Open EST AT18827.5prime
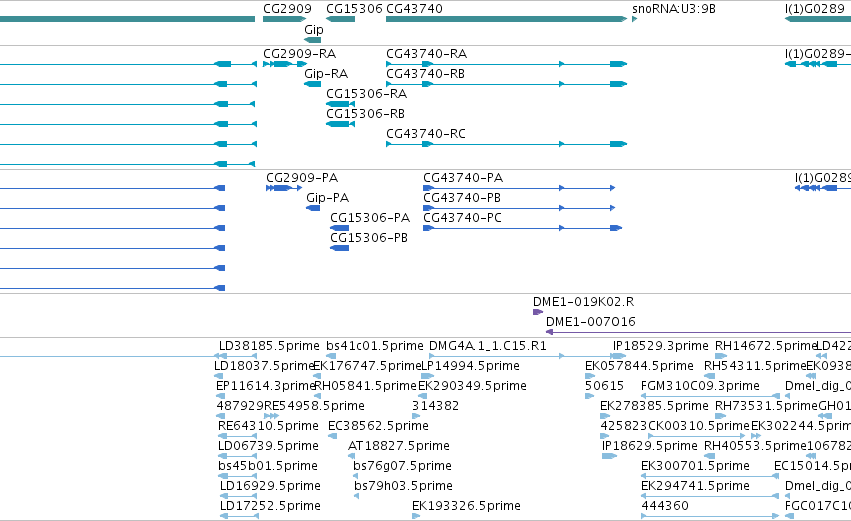Image resolution: width=851 pixels, height=521 pixels. 398,447
